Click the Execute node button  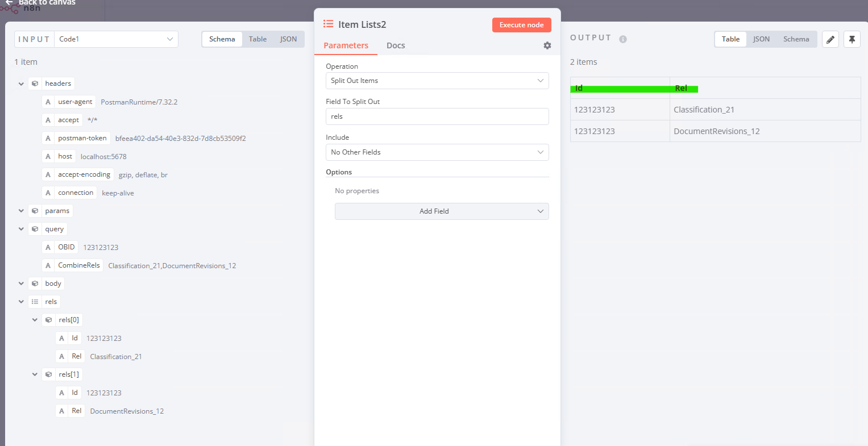[522, 25]
